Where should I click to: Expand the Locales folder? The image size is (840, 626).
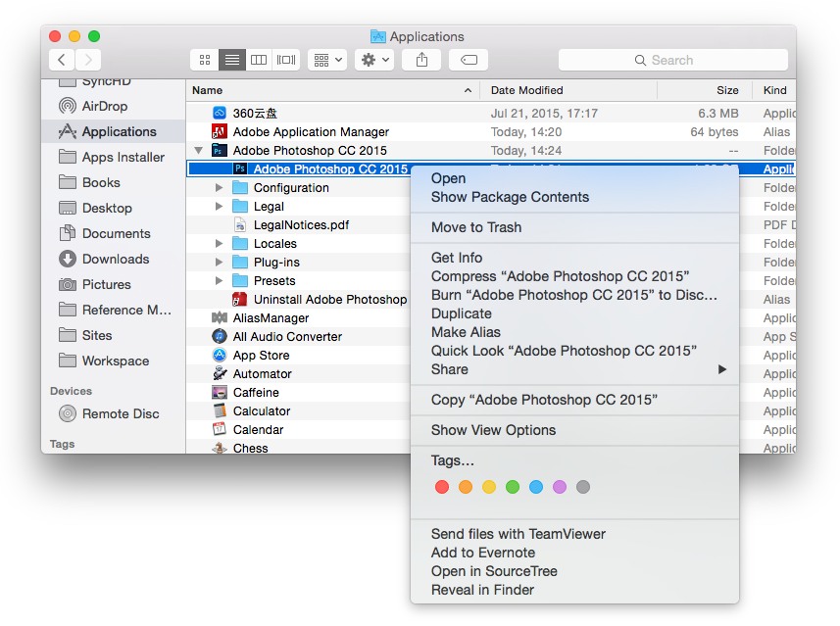click(219, 244)
